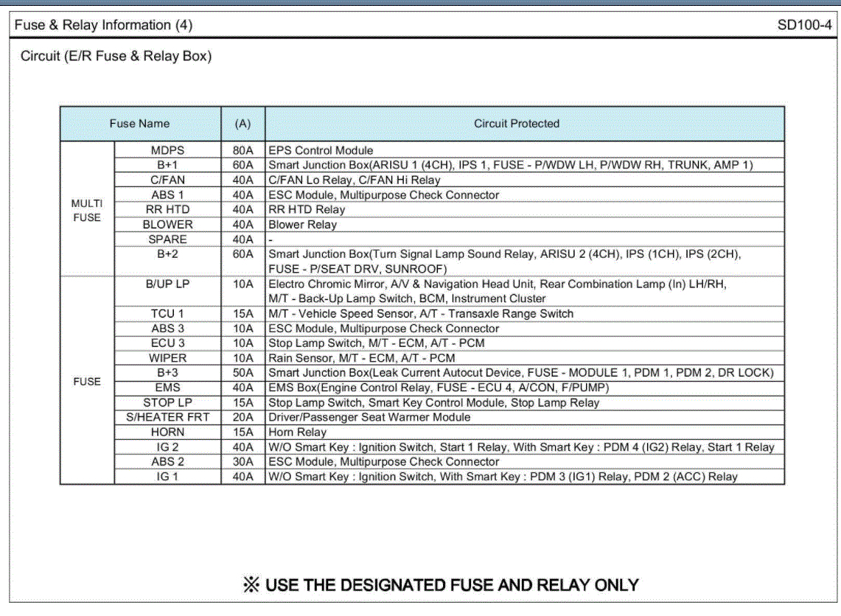Select the SPARE fuse name cell
This screenshot has width=841, height=616.
[x=167, y=239]
